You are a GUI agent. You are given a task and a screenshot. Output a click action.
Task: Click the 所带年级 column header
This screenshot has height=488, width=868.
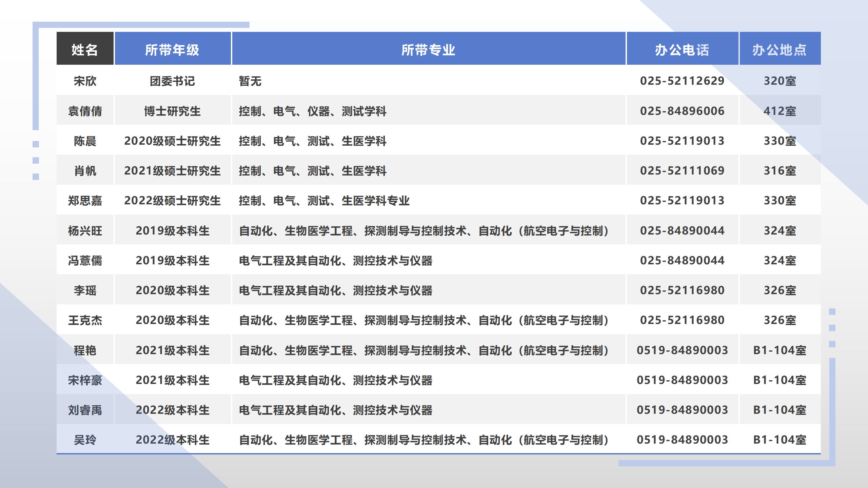point(173,48)
